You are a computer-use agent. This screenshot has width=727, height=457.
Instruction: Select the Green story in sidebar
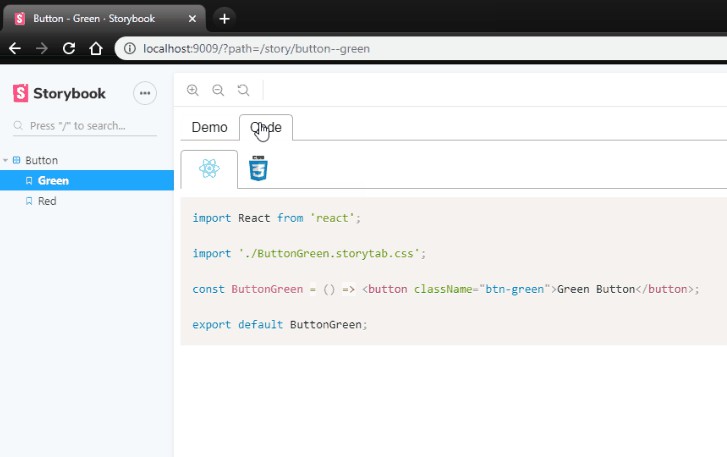point(54,181)
